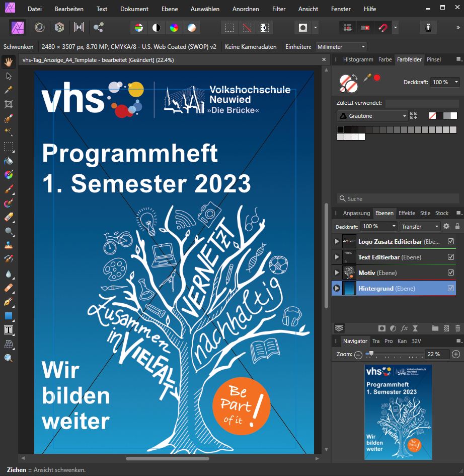This screenshot has height=476, width=464.
Task: Click Invert Selection icon
Action: click(x=264, y=28)
